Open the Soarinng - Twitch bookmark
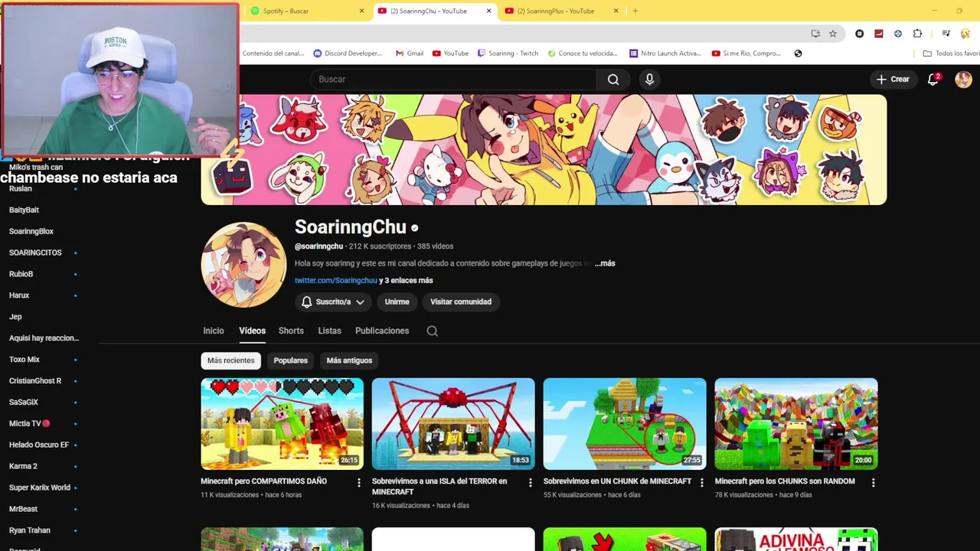This screenshot has width=980, height=551. click(508, 54)
